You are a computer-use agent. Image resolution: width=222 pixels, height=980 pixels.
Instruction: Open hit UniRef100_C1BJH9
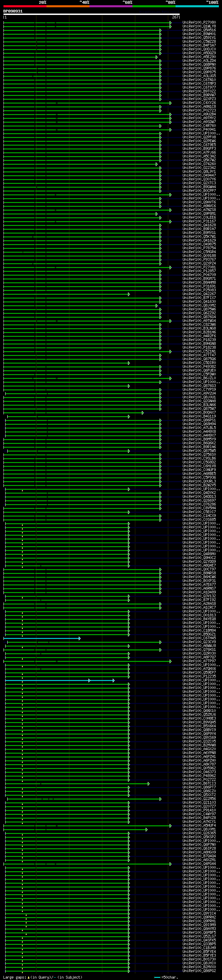tap(199, 948)
